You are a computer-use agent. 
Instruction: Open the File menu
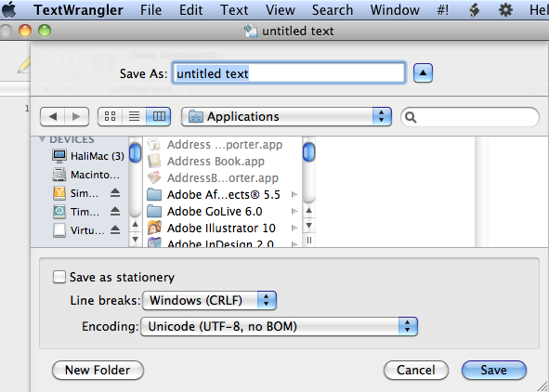pos(150,10)
